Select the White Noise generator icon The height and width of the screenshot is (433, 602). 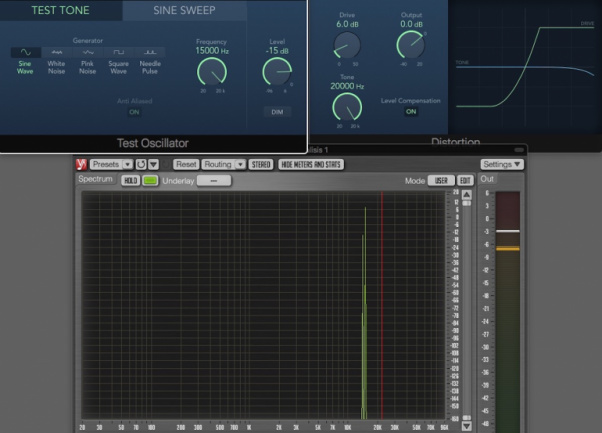pos(56,52)
